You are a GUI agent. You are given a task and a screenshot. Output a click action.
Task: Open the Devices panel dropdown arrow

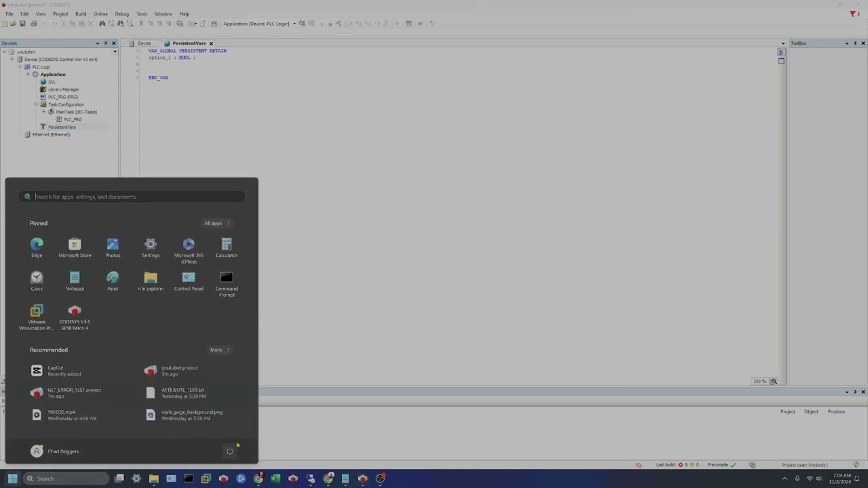click(98, 43)
